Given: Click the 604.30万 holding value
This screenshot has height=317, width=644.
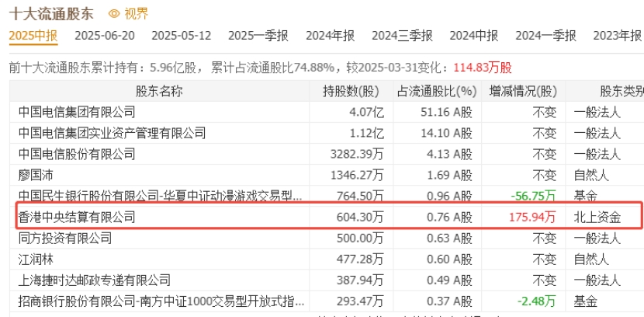Looking at the screenshot, I should [x=360, y=217].
